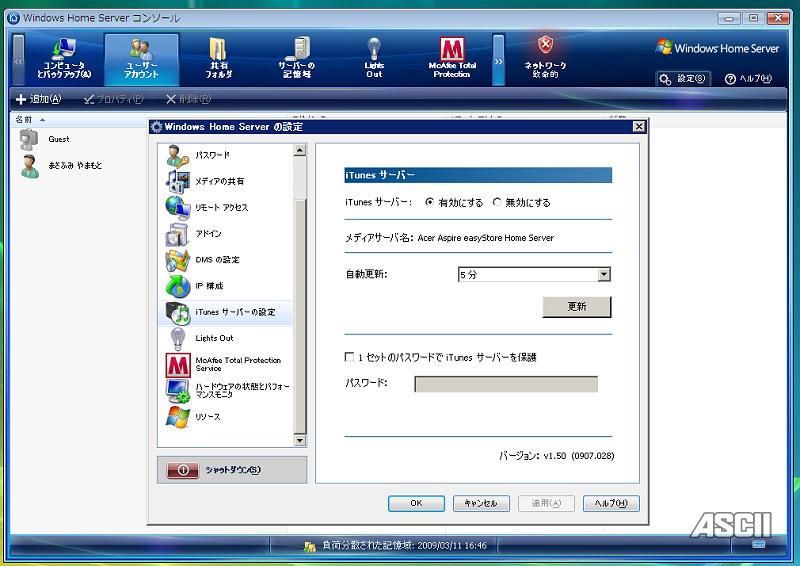The image size is (800, 566).
Task: Click the red Network health shield icon
Action: tap(545, 45)
